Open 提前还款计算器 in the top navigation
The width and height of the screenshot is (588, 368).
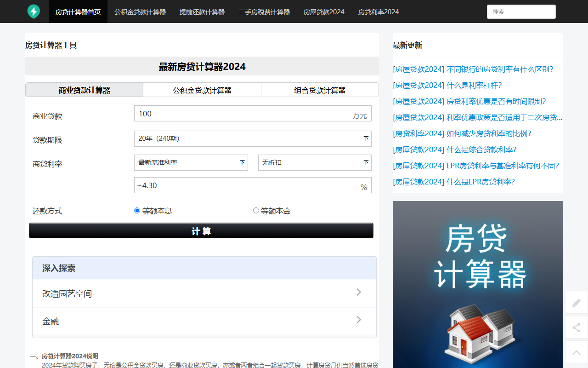pyautogui.click(x=202, y=11)
